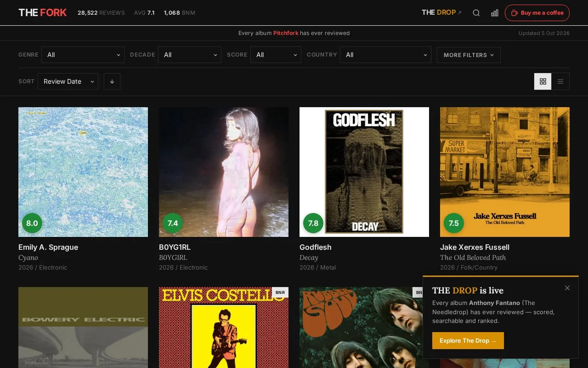This screenshot has height=368, width=588.
Task: Open Emily A. Sprague Cyano album cover
Action: click(x=83, y=172)
